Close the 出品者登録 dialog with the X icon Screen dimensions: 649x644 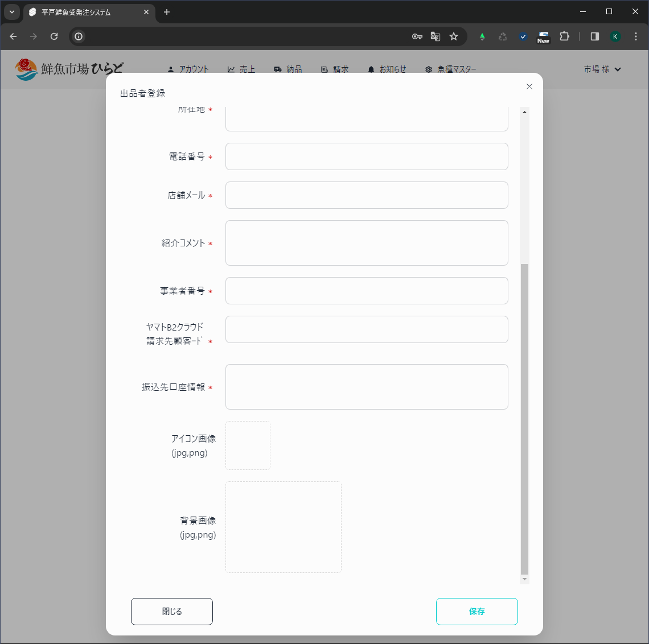[x=529, y=86]
